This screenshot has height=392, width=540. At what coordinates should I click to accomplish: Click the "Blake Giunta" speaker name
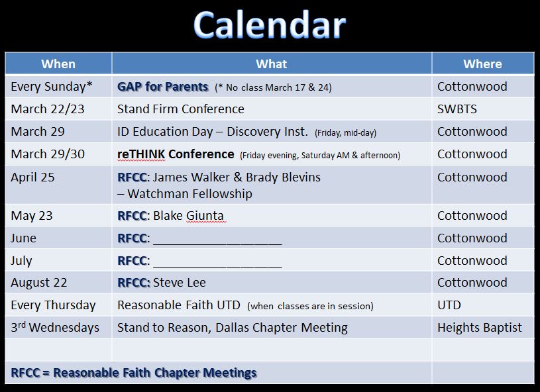click(x=189, y=216)
